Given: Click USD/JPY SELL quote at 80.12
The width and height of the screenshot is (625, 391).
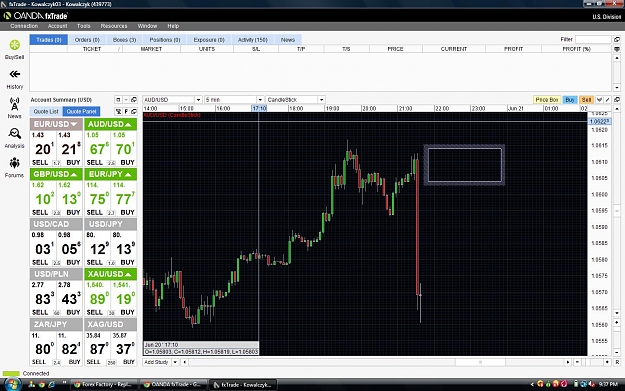Looking at the screenshot, I should [98, 249].
